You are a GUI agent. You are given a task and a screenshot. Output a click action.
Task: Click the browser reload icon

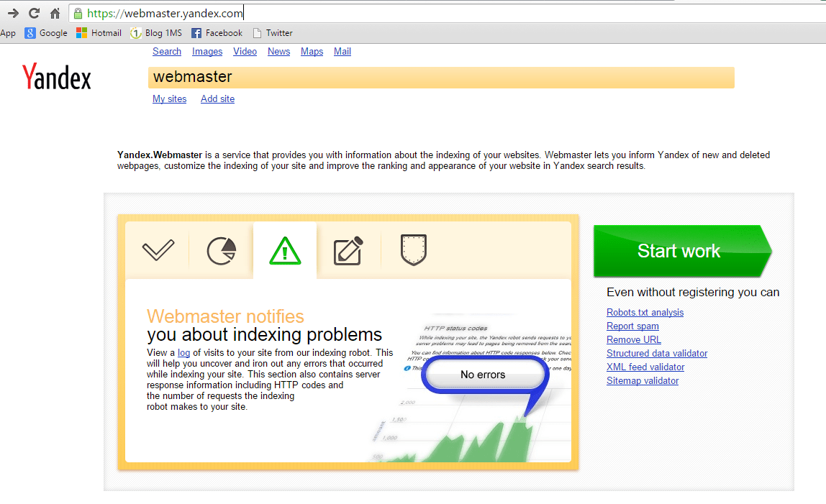coord(34,13)
